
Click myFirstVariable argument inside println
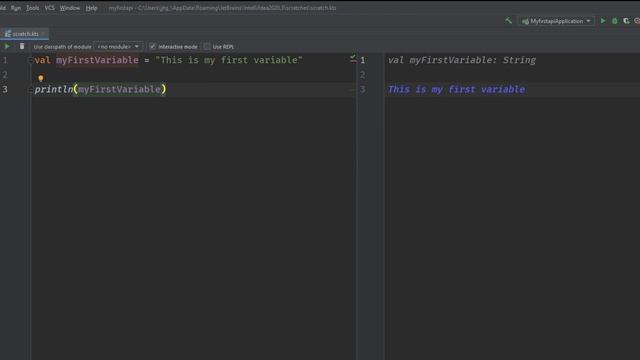point(120,89)
